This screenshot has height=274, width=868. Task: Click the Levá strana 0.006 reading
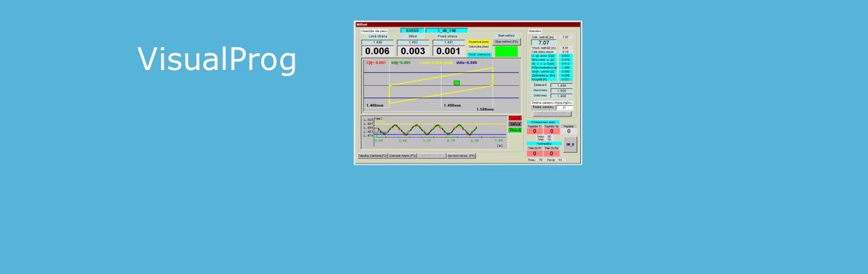coord(377,51)
